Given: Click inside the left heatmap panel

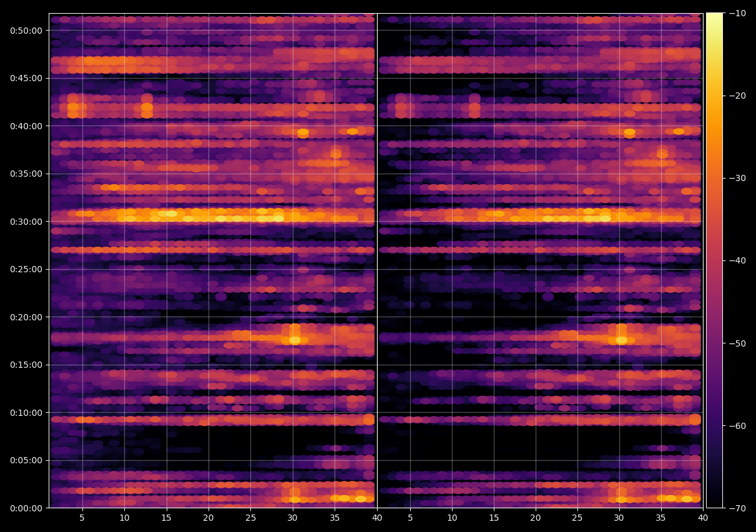Looking at the screenshot, I should [x=212, y=260].
